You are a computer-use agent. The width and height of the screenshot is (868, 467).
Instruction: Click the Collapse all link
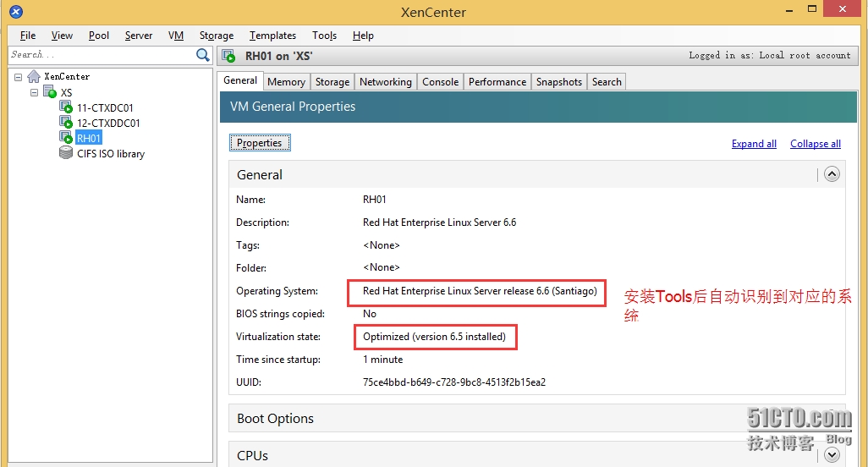pos(816,144)
